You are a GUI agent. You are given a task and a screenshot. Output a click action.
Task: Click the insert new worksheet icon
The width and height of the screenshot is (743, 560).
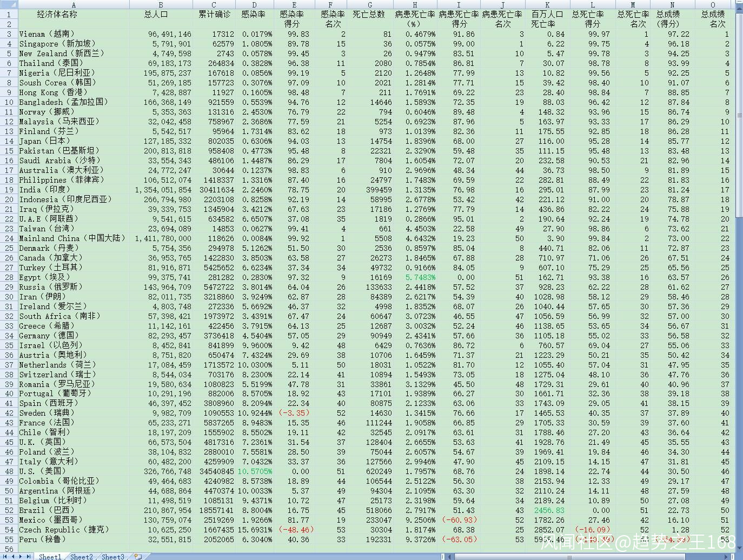(x=138, y=556)
